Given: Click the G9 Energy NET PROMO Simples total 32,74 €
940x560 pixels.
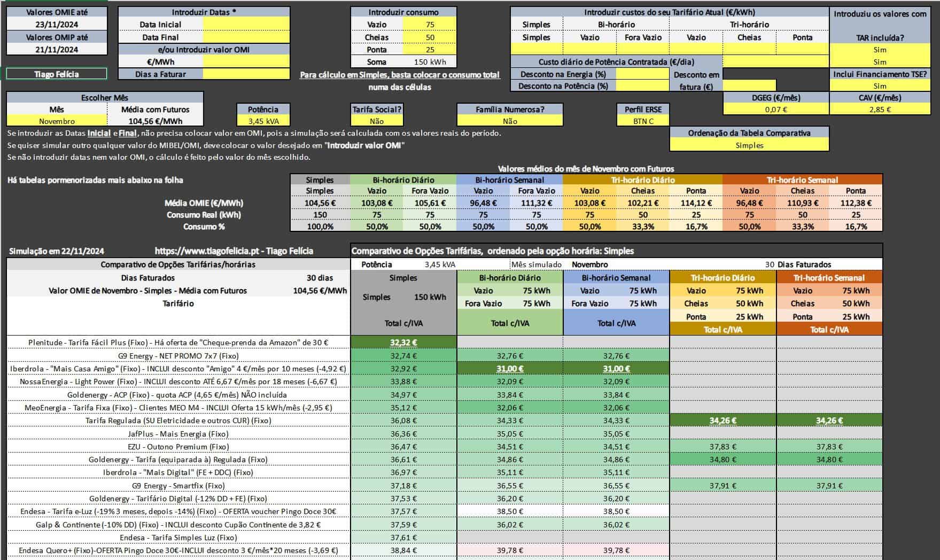Looking at the screenshot, I should pyautogui.click(x=403, y=355).
